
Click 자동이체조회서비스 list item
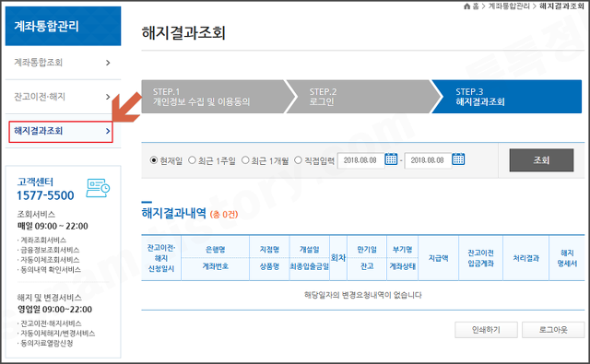pyautogui.click(x=50, y=260)
